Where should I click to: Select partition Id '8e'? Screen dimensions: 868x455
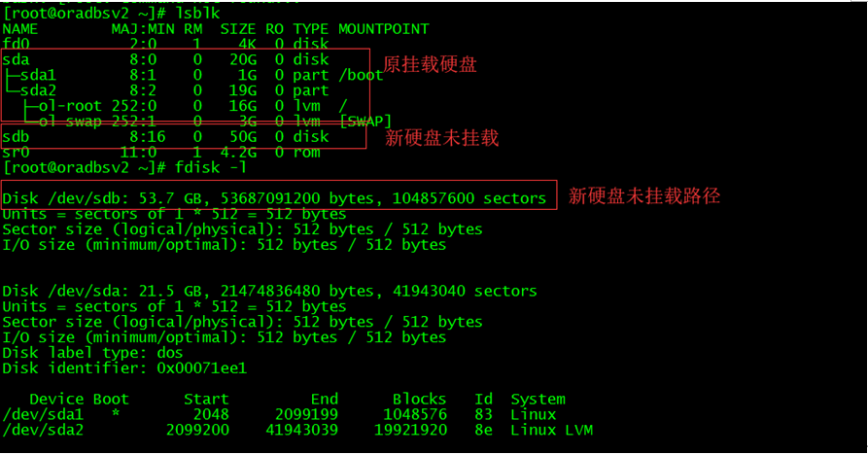483,430
